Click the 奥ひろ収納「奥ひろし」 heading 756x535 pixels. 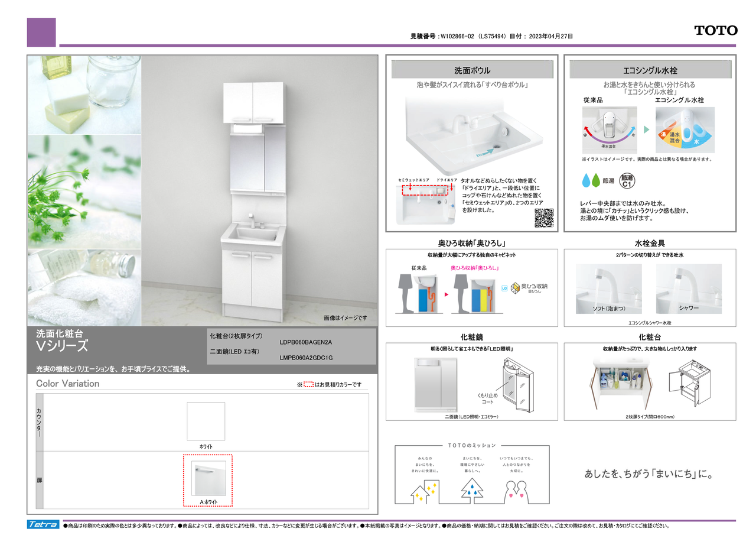pyautogui.click(x=472, y=243)
